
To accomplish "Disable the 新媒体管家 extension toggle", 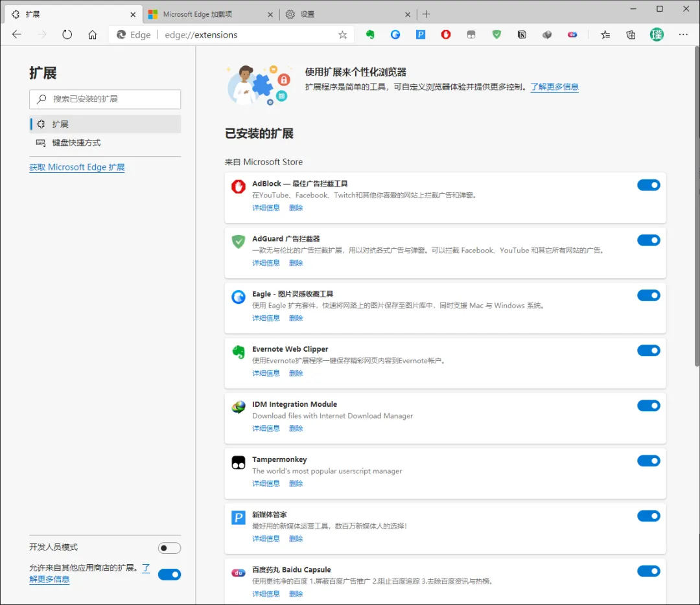I will click(x=648, y=516).
